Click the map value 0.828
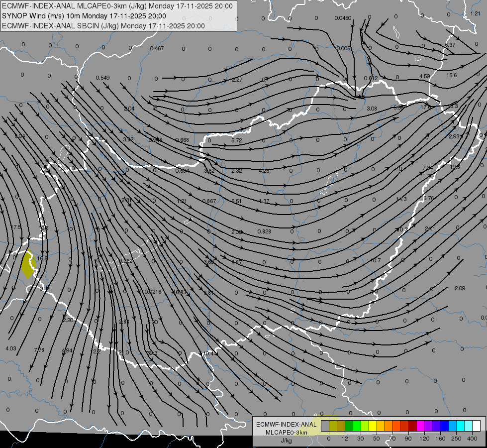 tap(264, 231)
